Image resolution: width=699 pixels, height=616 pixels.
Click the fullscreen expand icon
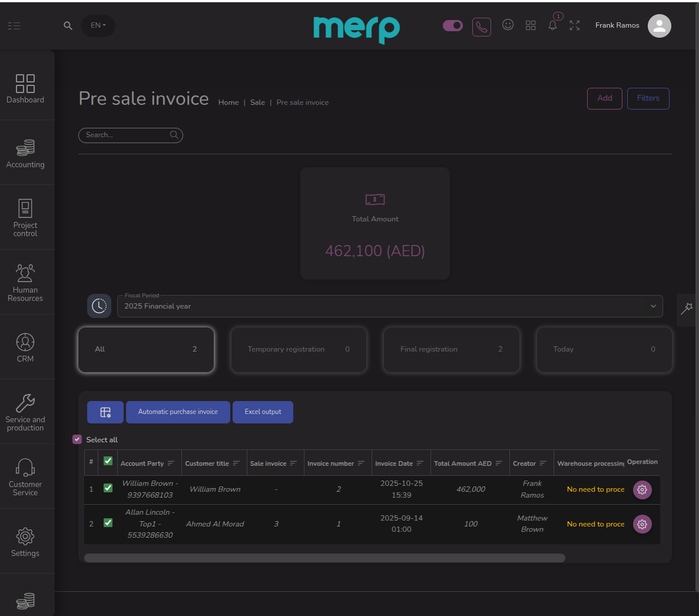pyautogui.click(x=575, y=25)
